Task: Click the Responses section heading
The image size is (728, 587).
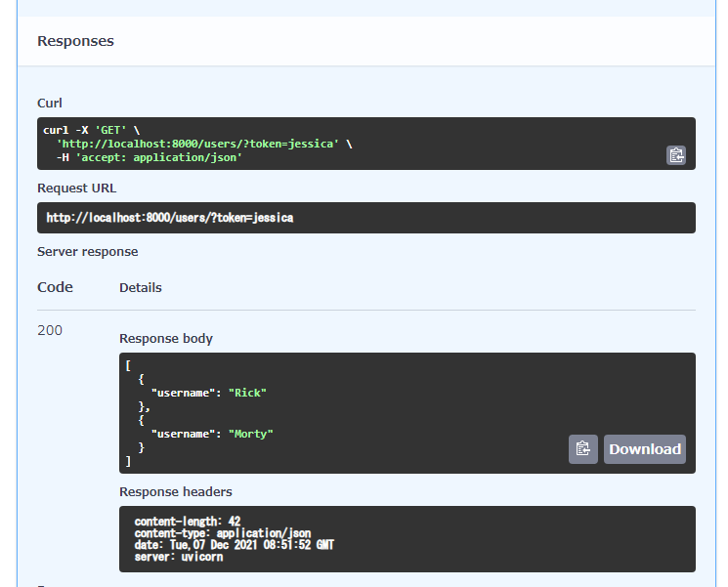Action: 75,41
